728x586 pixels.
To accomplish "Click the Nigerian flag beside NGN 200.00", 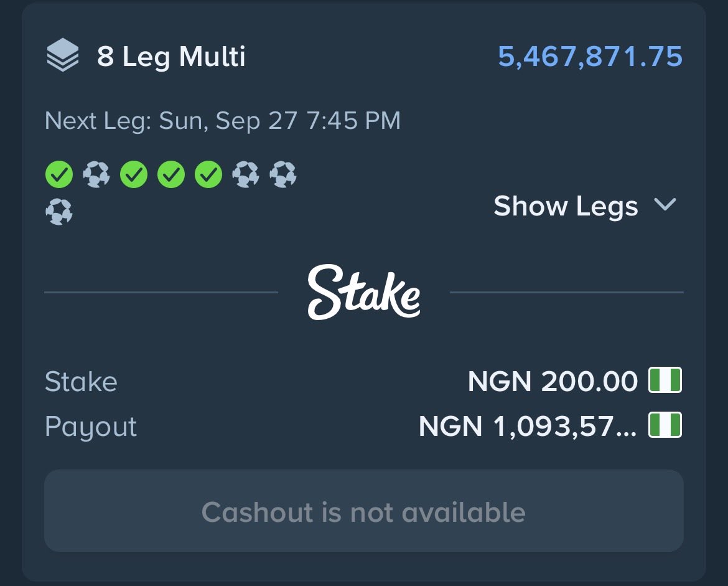I will pyautogui.click(x=665, y=380).
